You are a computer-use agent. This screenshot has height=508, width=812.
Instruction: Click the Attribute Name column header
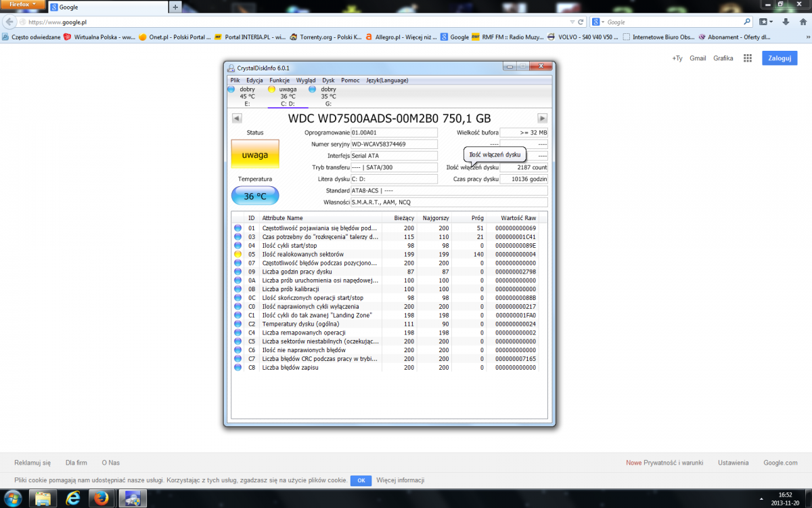[x=321, y=218]
